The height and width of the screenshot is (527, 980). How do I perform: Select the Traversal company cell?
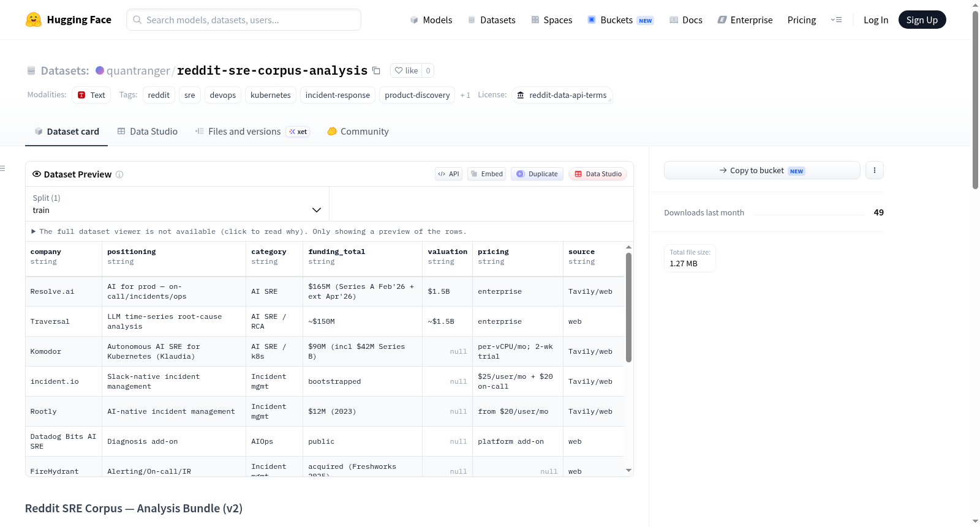tap(64, 321)
